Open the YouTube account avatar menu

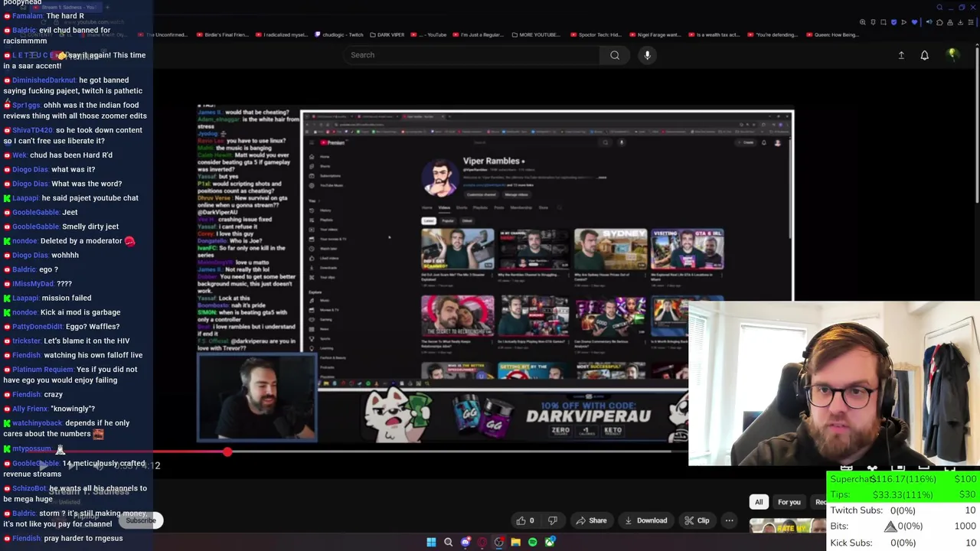tap(952, 55)
